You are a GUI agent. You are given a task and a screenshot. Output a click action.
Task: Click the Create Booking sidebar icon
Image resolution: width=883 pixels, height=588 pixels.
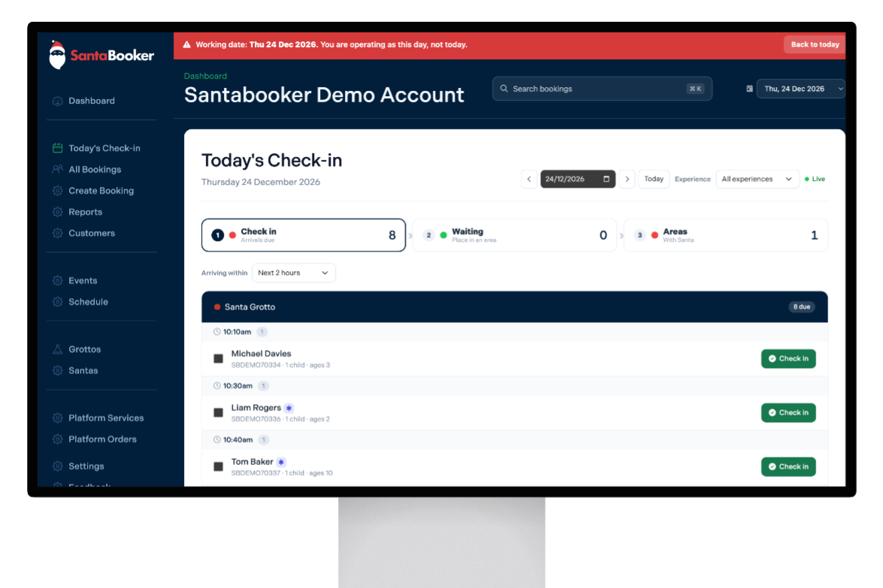[x=57, y=191]
